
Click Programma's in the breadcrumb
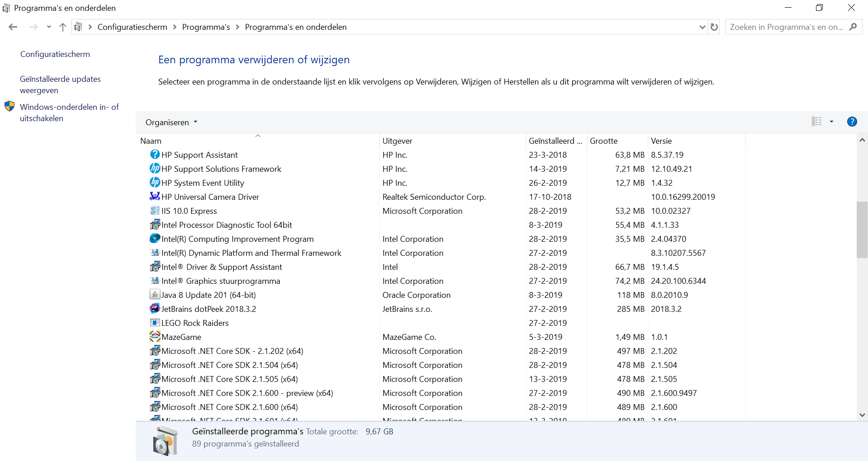(x=206, y=27)
